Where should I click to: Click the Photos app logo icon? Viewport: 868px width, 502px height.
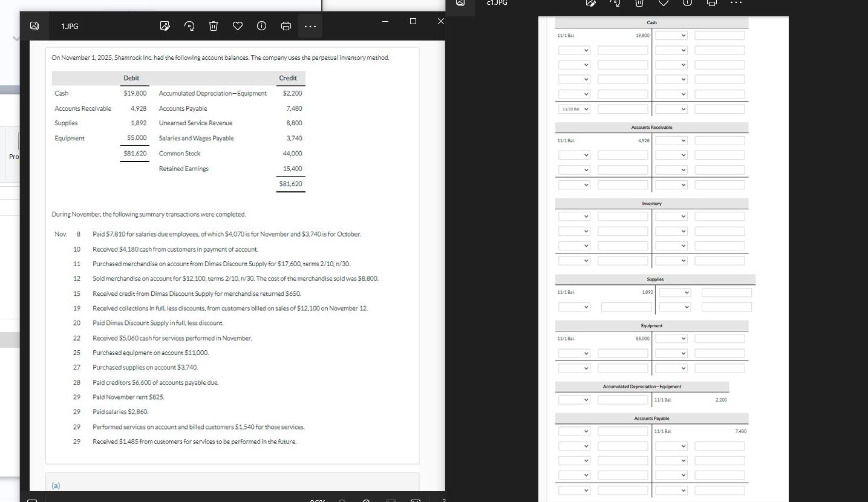[34, 26]
